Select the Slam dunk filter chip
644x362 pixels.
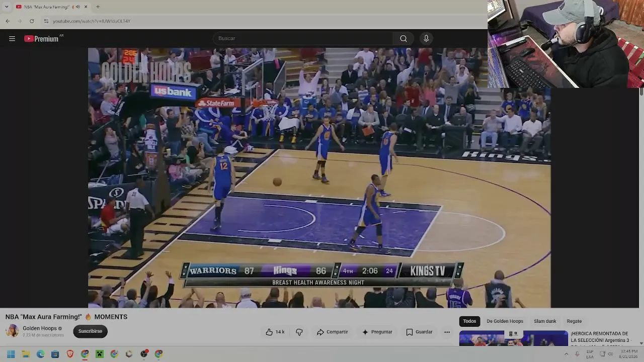click(x=545, y=321)
